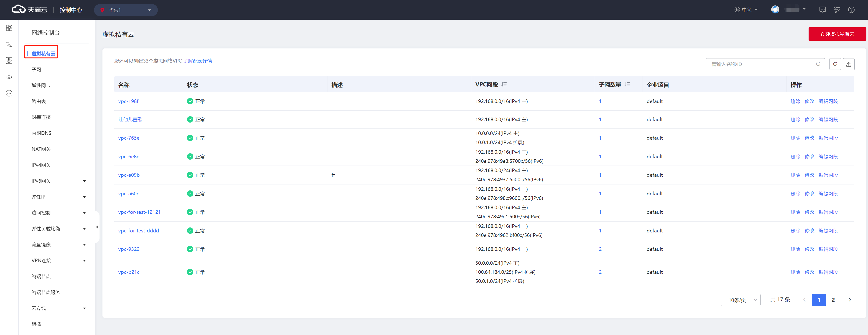Open the service grid icon in left rail
Image resolution: width=868 pixels, height=335 pixels.
pos(9,28)
